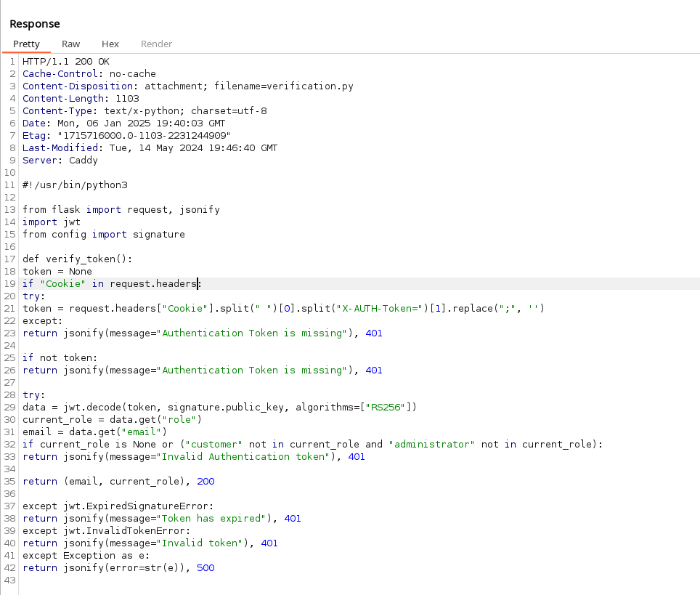Click the 'def verify_token():' line
The height and width of the screenshot is (595, 700).
77,259
